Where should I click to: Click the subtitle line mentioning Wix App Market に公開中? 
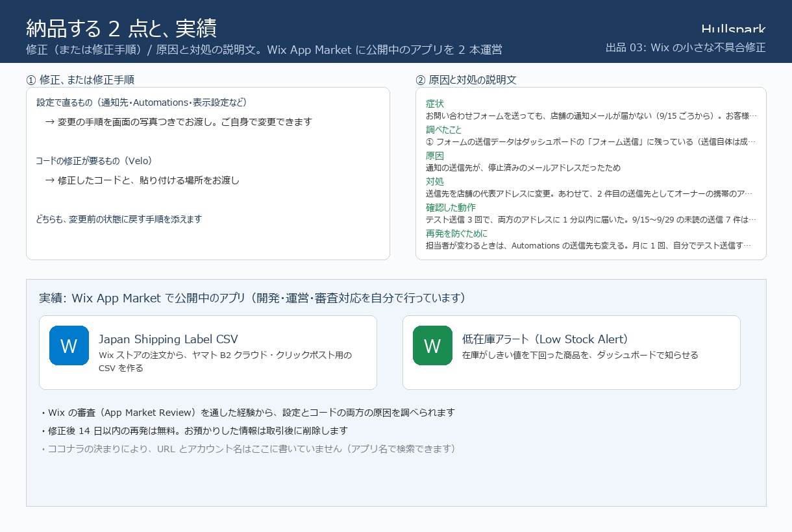[x=264, y=50]
